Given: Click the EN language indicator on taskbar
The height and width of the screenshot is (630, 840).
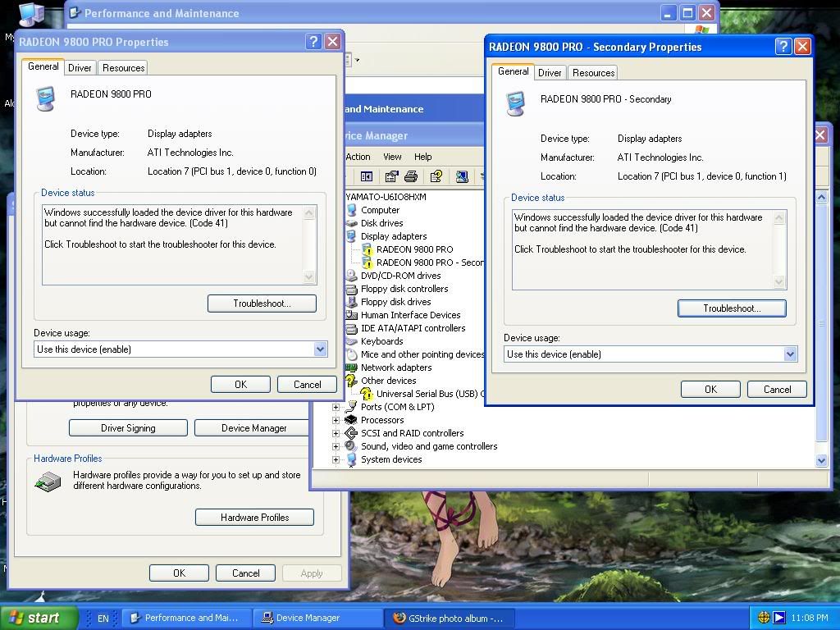Looking at the screenshot, I should (103, 619).
